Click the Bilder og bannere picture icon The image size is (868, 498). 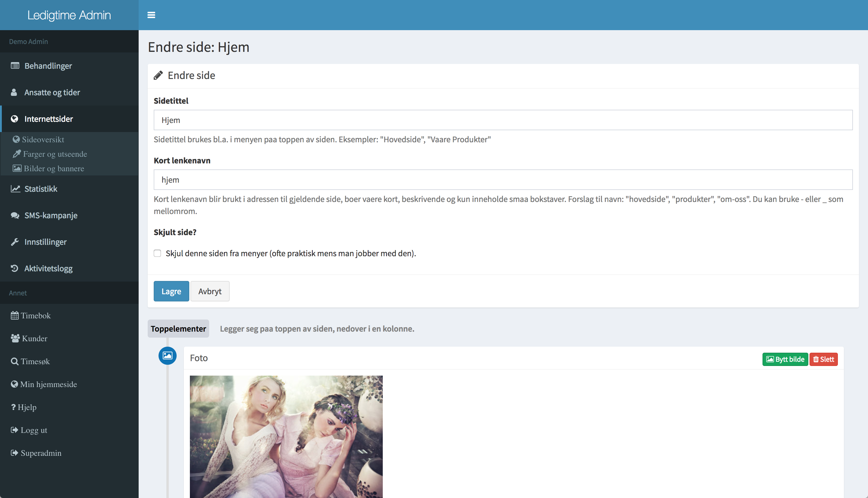(17, 168)
